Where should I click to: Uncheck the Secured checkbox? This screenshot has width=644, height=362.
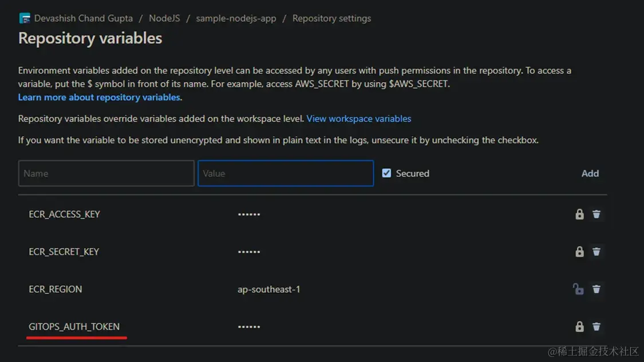click(387, 173)
